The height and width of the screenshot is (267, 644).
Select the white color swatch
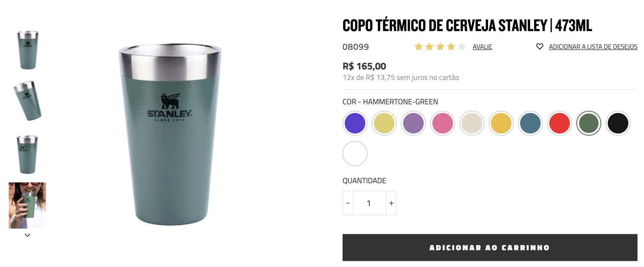355,153
